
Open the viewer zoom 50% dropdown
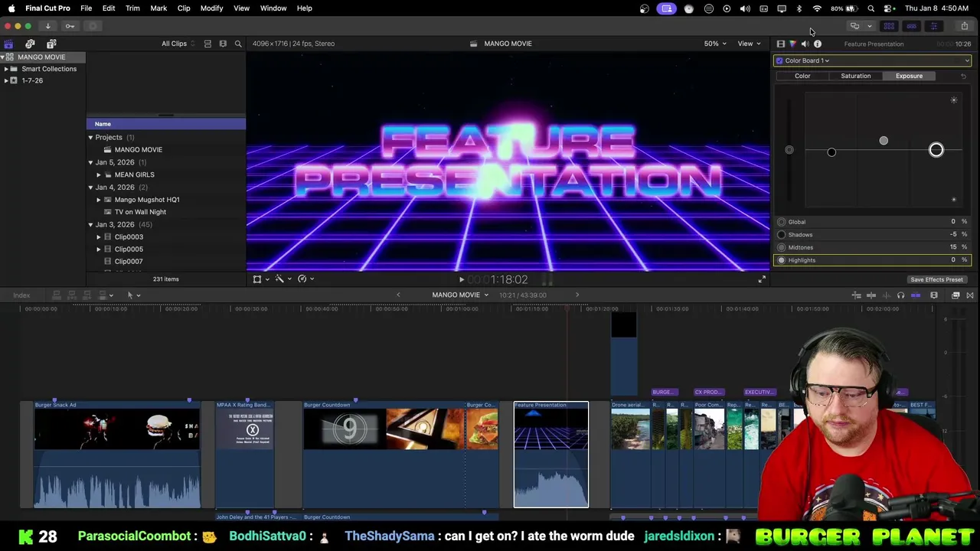pos(716,44)
